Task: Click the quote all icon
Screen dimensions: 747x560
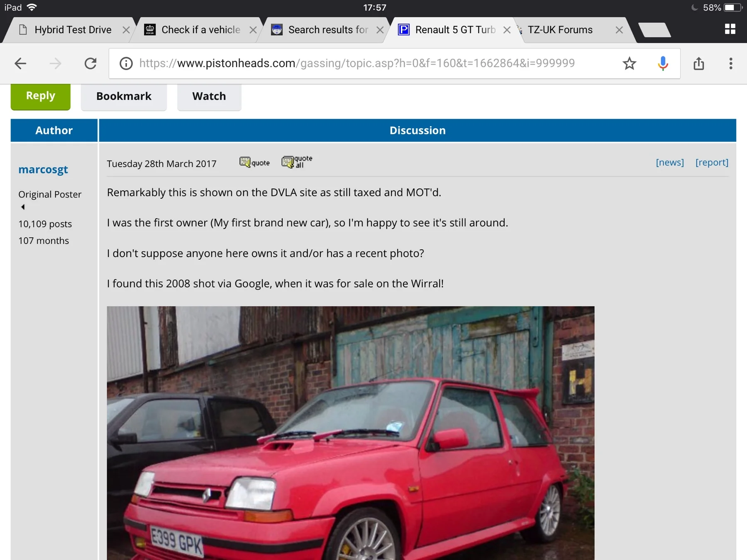Action: [297, 161]
